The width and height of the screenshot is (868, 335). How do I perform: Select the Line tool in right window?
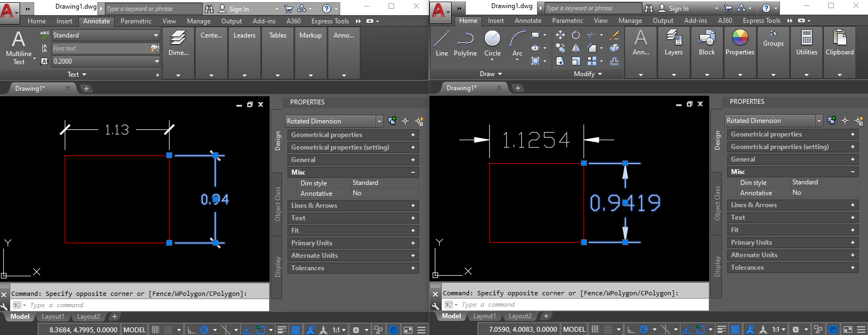pyautogui.click(x=441, y=44)
